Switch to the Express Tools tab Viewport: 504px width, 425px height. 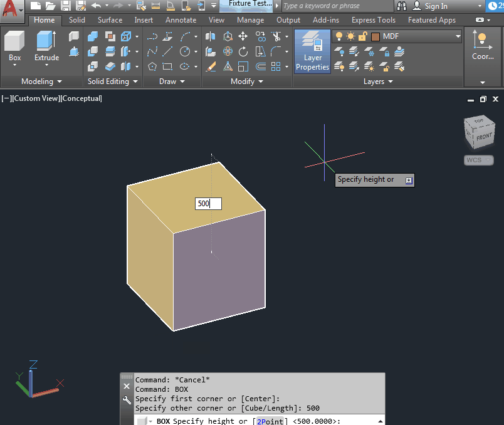pyautogui.click(x=373, y=20)
